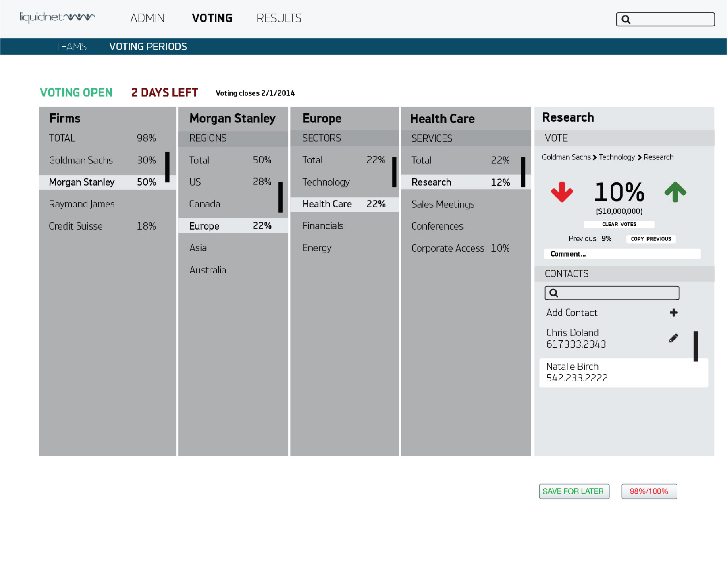Select the Natalie Birch contact
Viewport: 728px width, 562px height.
(625, 373)
